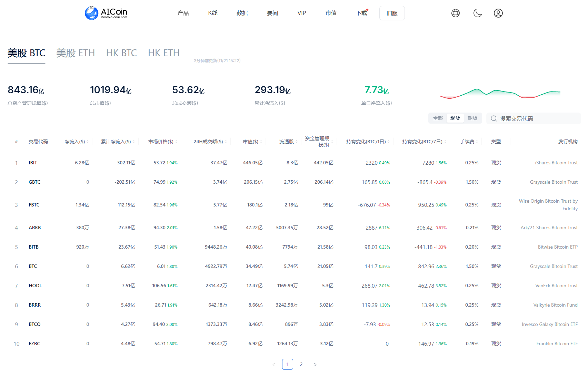Open the 市值 menu item
The image size is (588, 376).
coord(331,13)
